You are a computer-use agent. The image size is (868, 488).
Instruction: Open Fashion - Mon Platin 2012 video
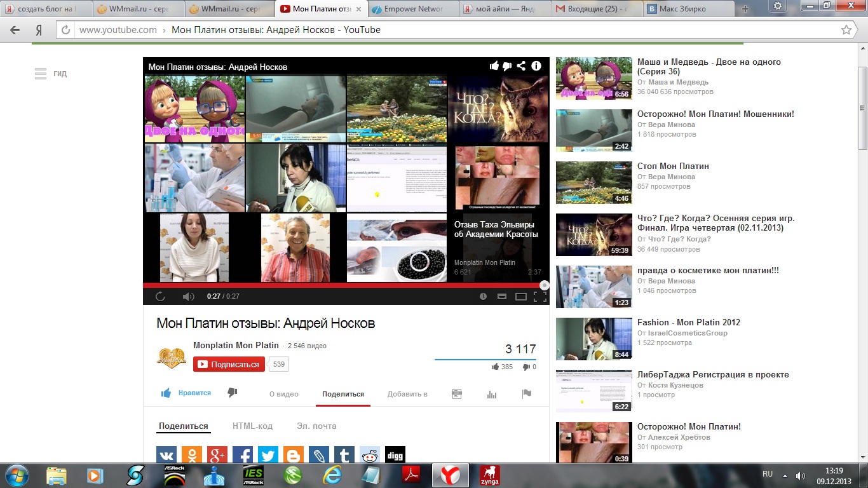click(x=689, y=322)
